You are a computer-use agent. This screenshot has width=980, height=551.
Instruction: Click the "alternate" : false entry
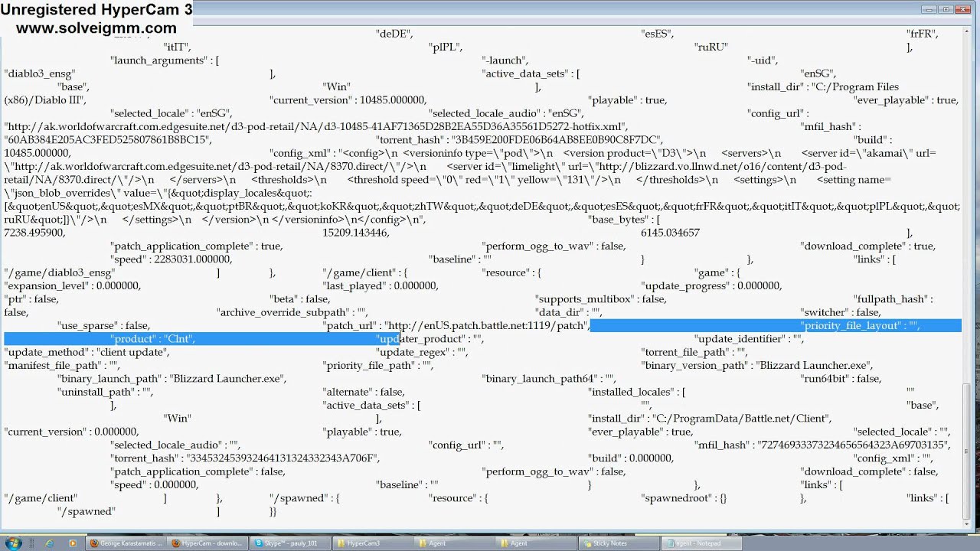pyautogui.click(x=364, y=393)
